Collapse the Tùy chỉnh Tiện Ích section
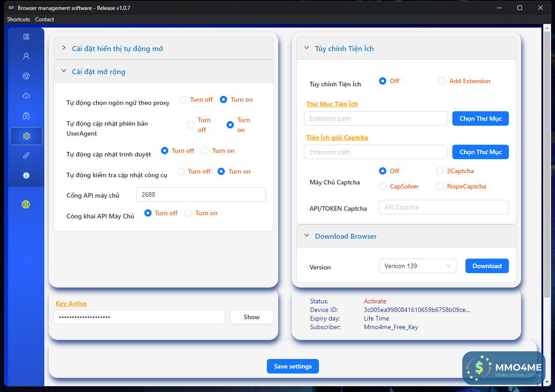Image resolution: width=555 pixels, height=392 pixels. pyautogui.click(x=406, y=48)
